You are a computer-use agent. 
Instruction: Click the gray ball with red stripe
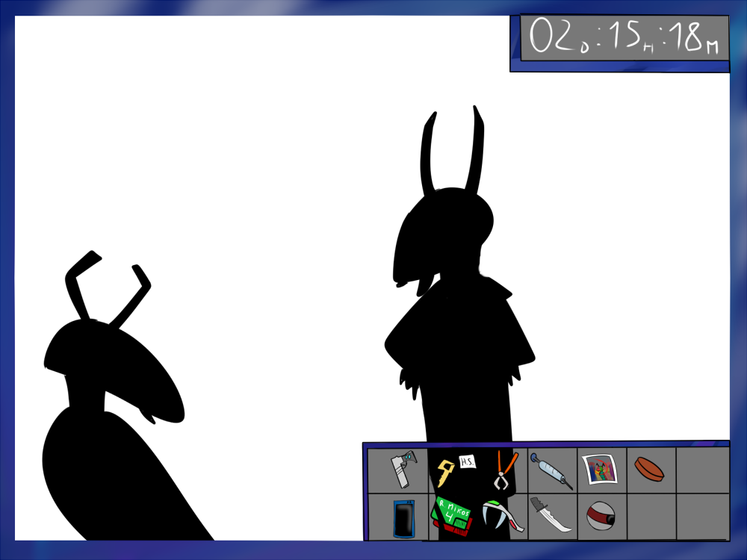coord(601,516)
